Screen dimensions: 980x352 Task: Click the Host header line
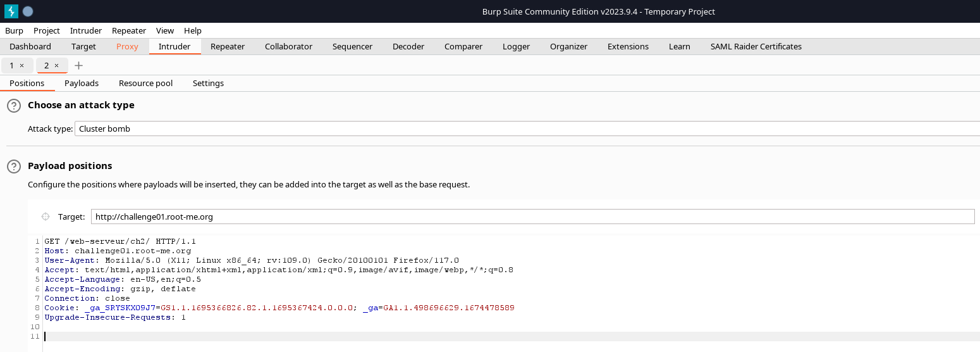pyautogui.click(x=118, y=251)
